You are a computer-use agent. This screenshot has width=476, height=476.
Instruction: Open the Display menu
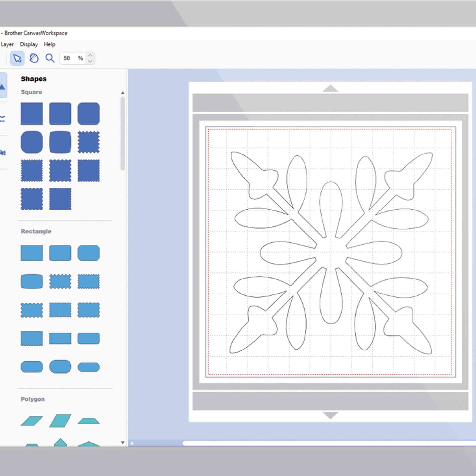coord(29,44)
